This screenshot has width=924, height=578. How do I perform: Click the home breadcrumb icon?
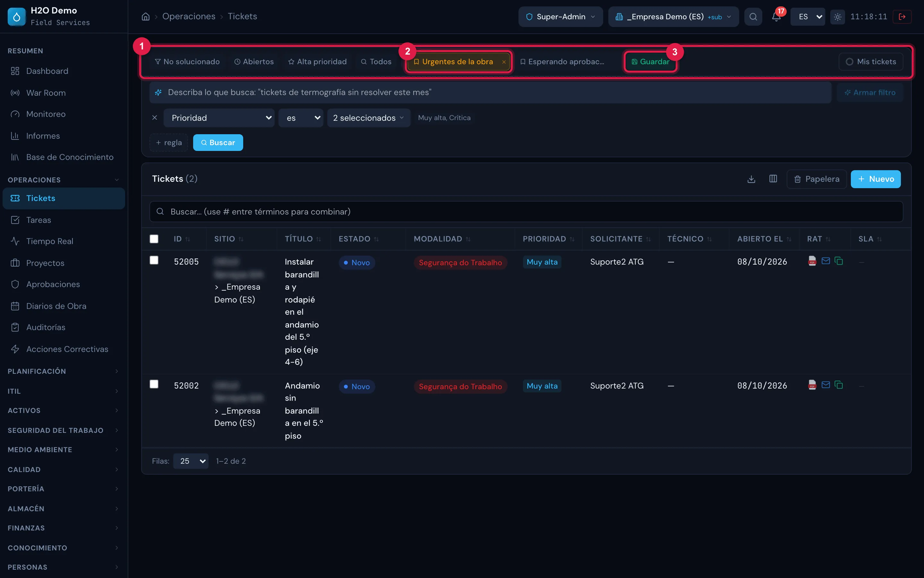(145, 16)
